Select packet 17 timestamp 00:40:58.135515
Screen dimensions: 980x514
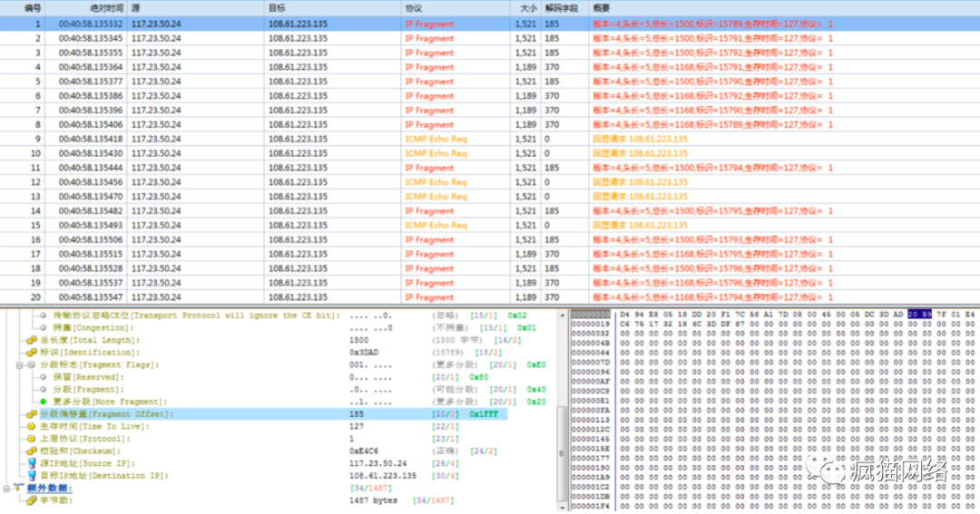tap(91, 254)
